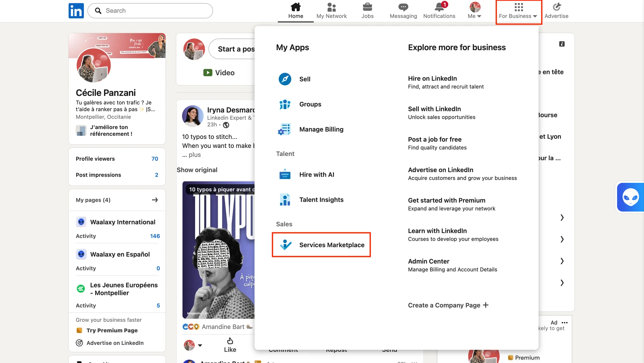This screenshot has height=363, width=644.
Task: Open the Notifications bell icon
Action: (439, 7)
